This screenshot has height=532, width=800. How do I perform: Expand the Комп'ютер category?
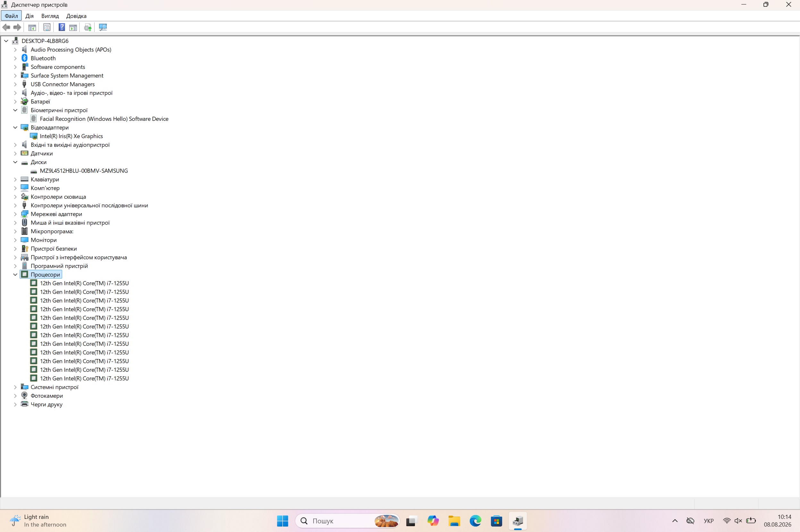click(15, 188)
